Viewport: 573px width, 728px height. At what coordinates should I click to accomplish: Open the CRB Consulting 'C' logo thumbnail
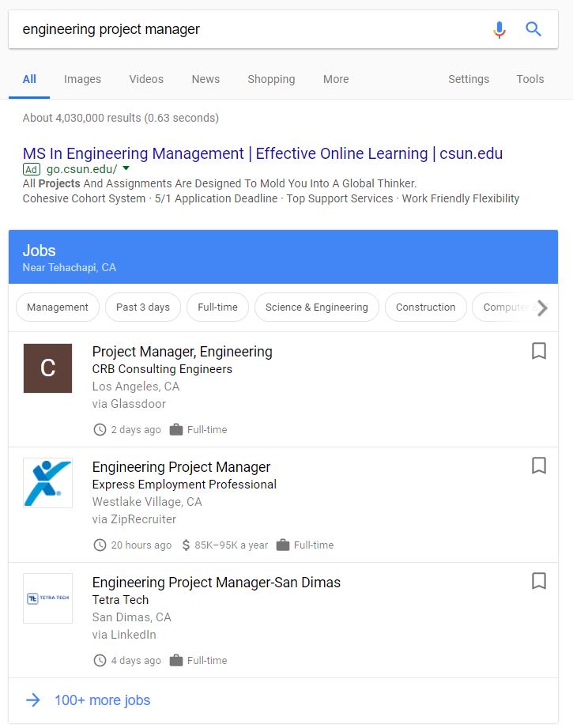(x=48, y=368)
